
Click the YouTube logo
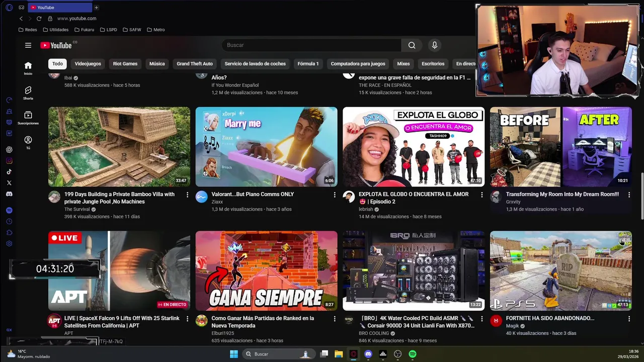tap(56, 45)
